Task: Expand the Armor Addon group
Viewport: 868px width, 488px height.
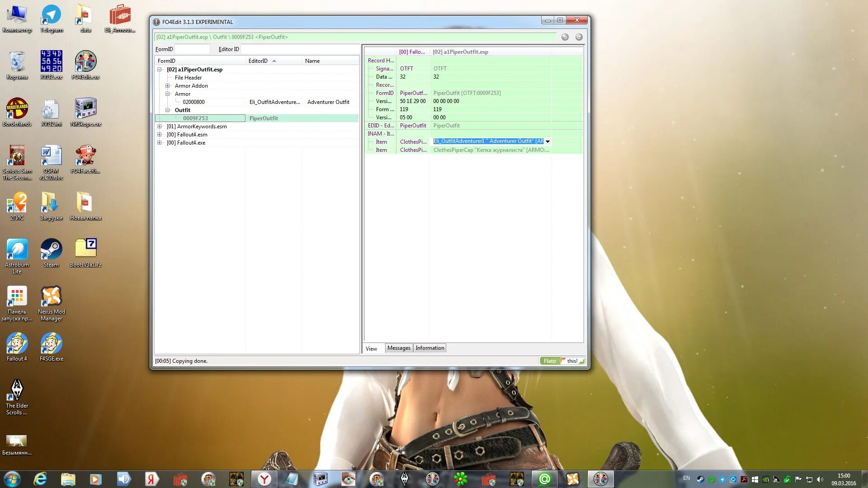Action: (x=168, y=86)
